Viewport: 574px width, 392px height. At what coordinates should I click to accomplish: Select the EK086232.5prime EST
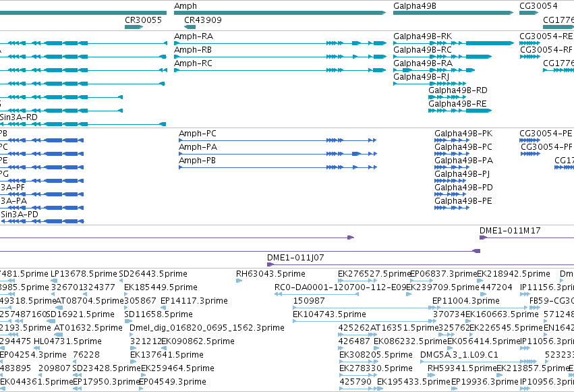tap(376, 348)
